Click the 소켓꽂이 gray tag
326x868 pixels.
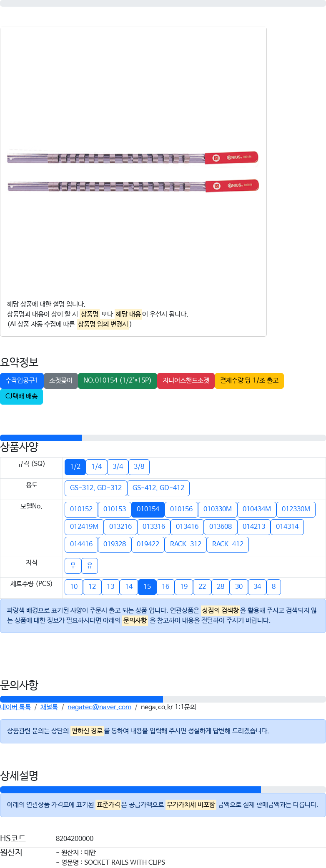click(61, 380)
